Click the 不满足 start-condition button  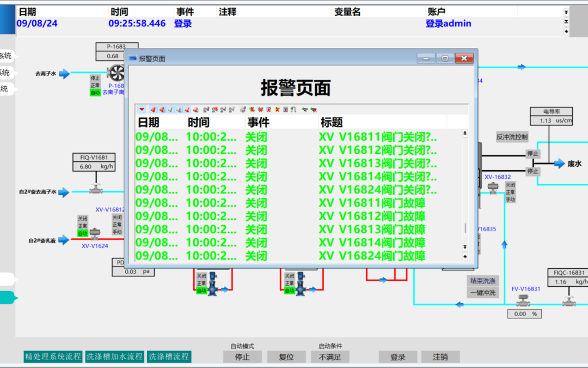pyautogui.click(x=330, y=357)
